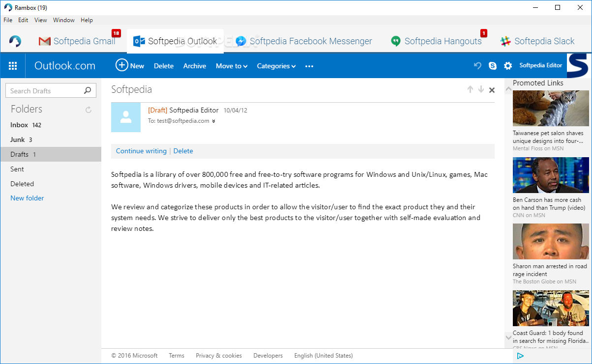Open Ben Carson promoted link text
This screenshot has width=592, height=364.
(549, 204)
